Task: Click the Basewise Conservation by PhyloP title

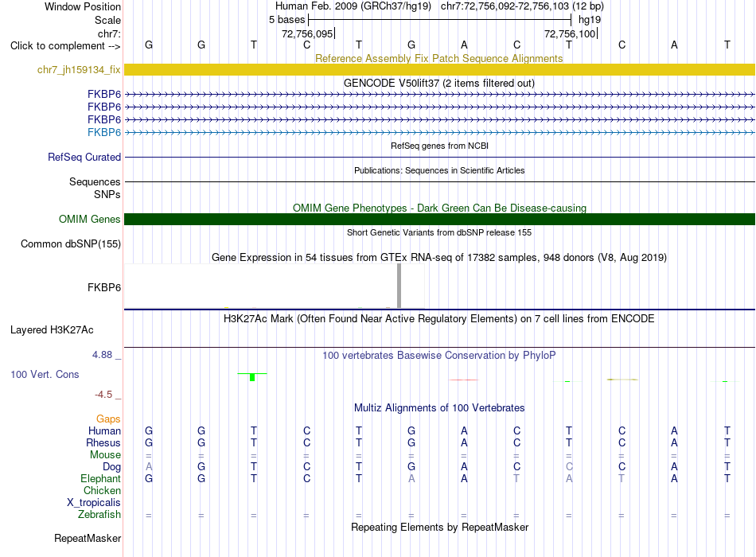Action: point(438,356)
